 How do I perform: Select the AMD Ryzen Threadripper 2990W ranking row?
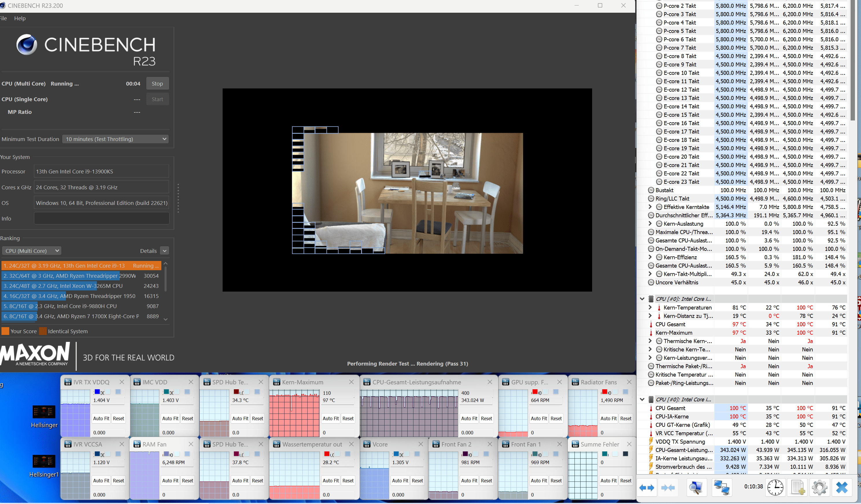[x=81, y=276]
